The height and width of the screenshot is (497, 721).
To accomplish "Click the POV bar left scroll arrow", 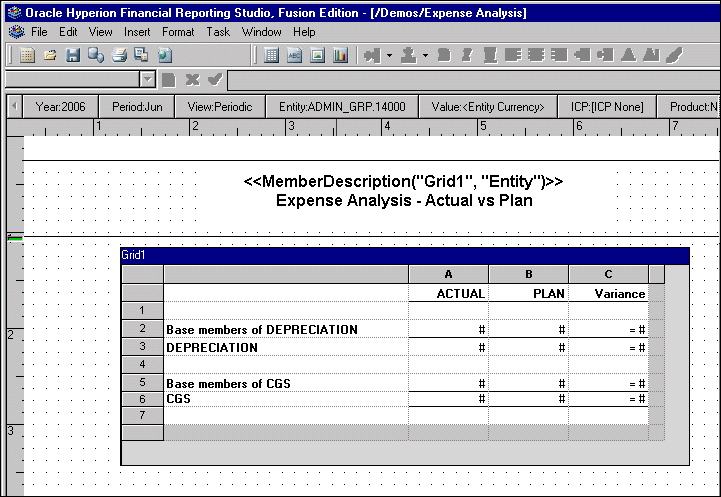I will (x=14, y=107).
